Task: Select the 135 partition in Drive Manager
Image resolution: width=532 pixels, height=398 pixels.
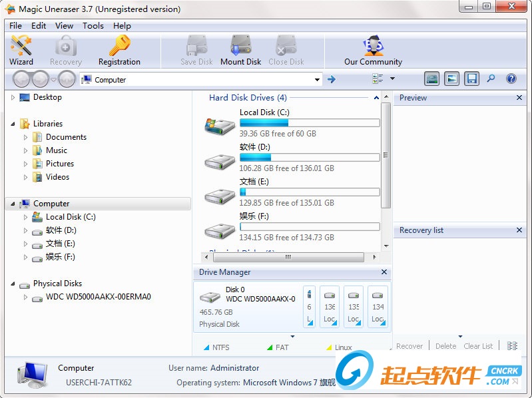Action: 354,306
